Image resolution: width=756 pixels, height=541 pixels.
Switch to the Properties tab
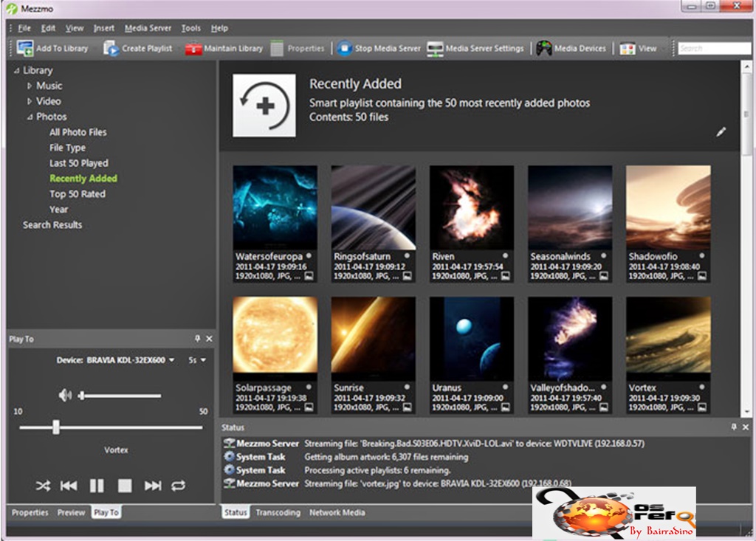(x=30, y=512)
